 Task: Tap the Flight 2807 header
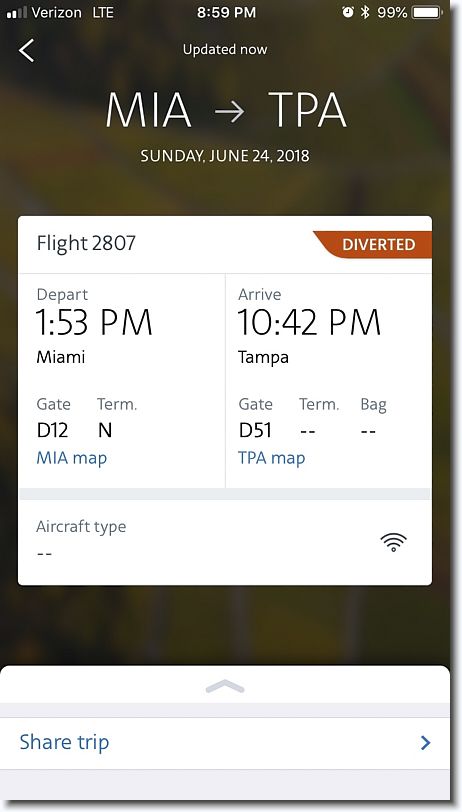point(86,243)
